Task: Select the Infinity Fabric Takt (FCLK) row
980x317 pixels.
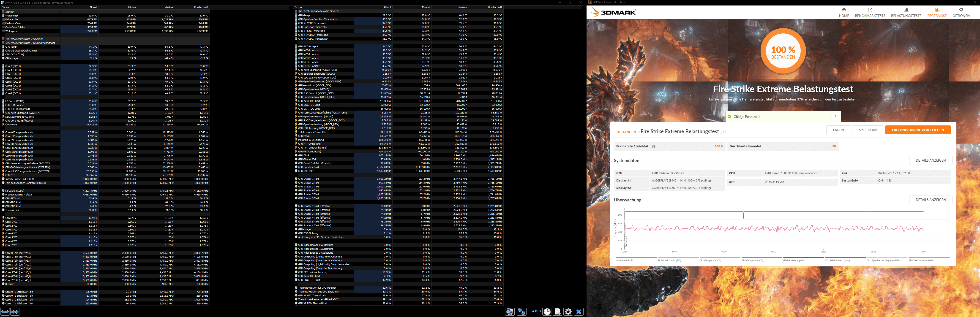Action: 105,179
